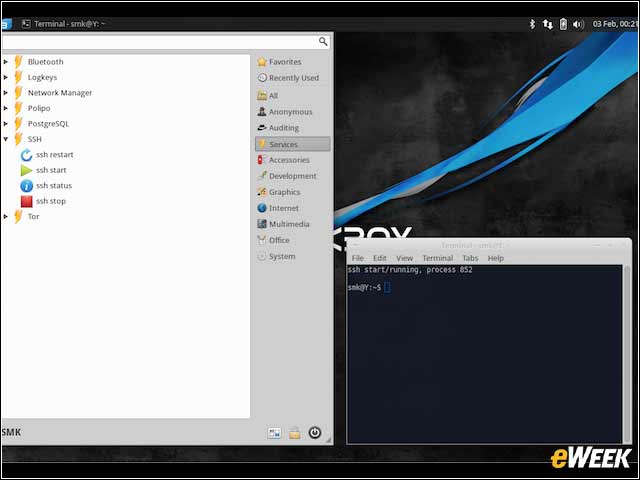Click the application menu search field
Viewport: 640px width, 480px height.
(x=166, y=42)
